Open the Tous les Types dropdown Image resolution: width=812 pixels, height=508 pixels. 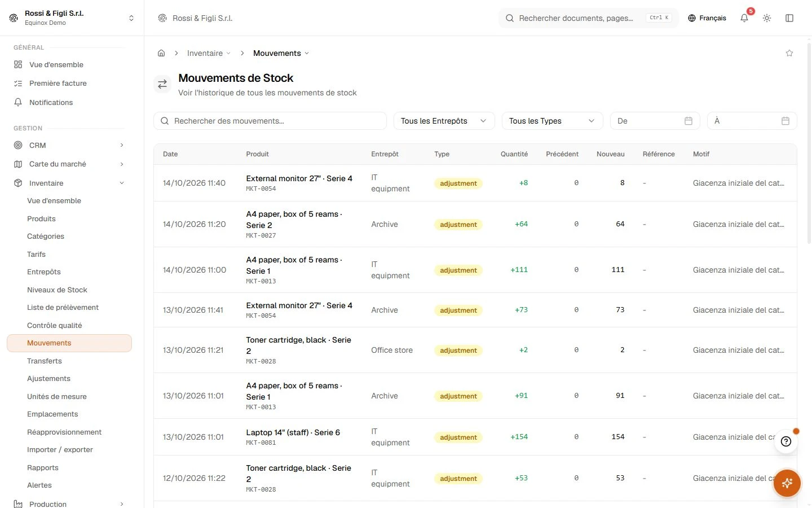coord(552,121)
